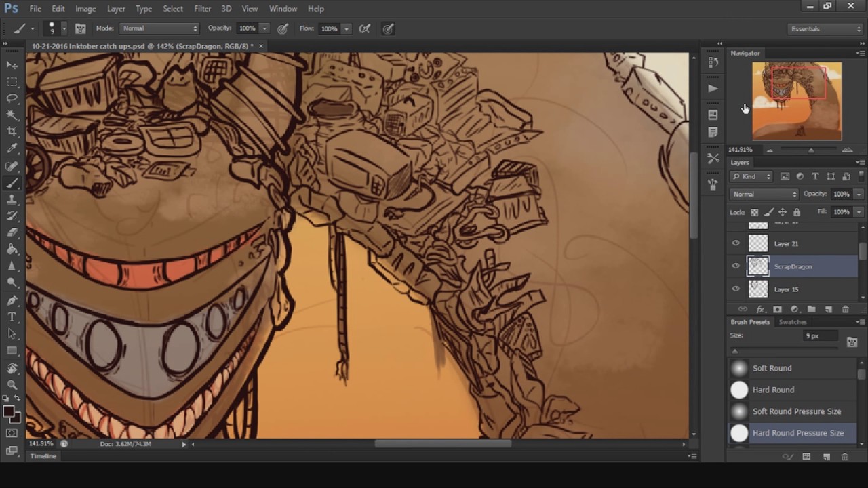This screenshot has height=488, width=868.
Task: Open the Filter menu
Action: (x=202, y=9)
